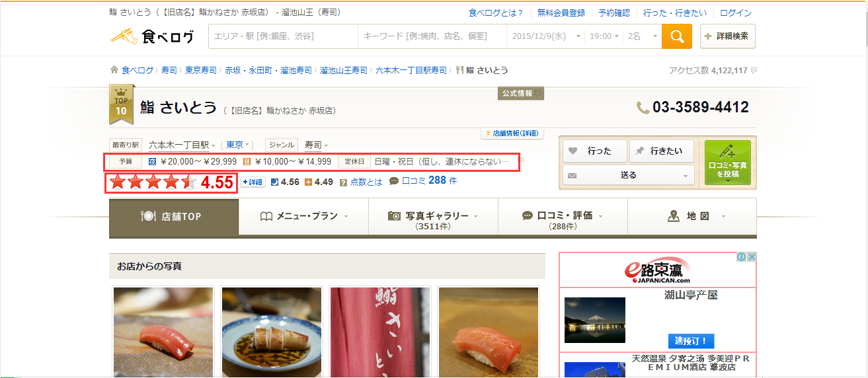Open the 写真ギャラリー tab
The image size is (868, 378).
click(433, 217)
